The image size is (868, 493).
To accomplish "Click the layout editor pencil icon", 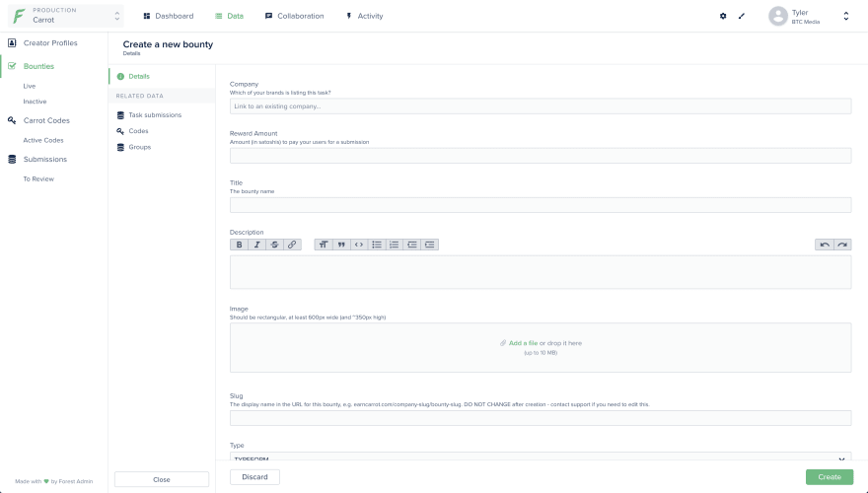I will [742, 16].
